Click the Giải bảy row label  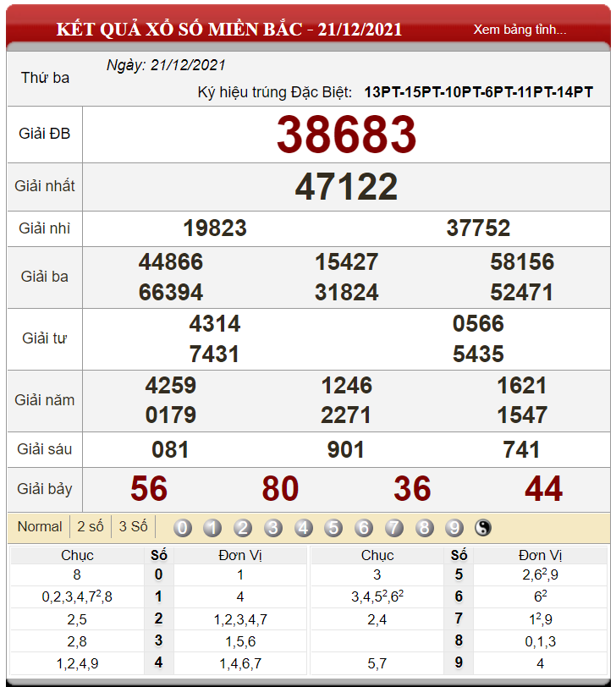[45, 489]
